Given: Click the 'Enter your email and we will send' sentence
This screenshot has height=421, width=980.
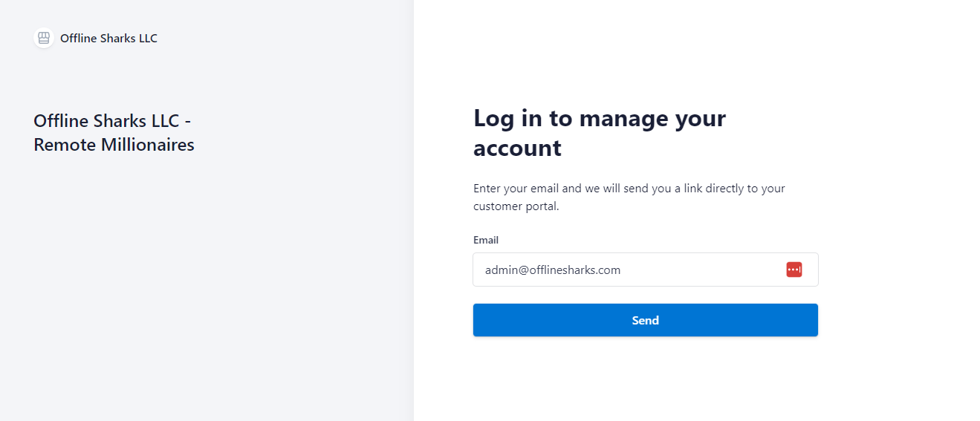Looking at the screenshot, I should (x=565, y=189).
